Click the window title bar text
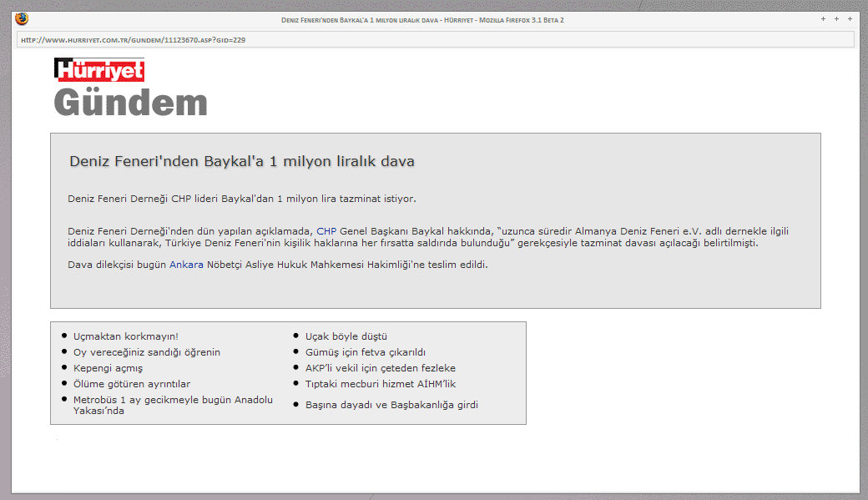The width and height of the screenshot is (868, 500). point(422,20)
